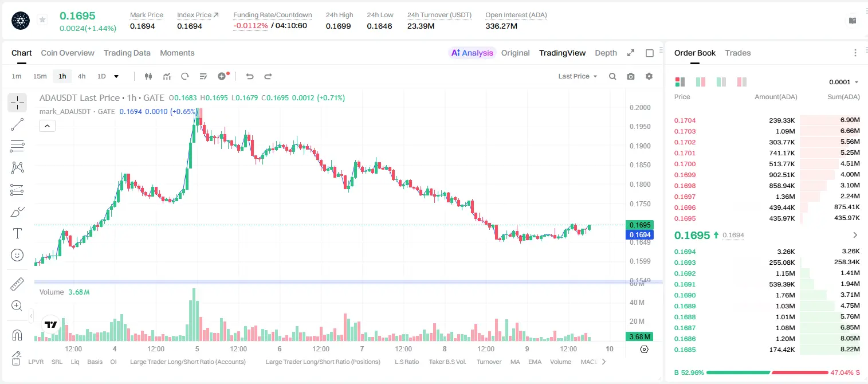The image size is (868, 384).
Task: Show only sell orders in order book
Action: (741, 82)
